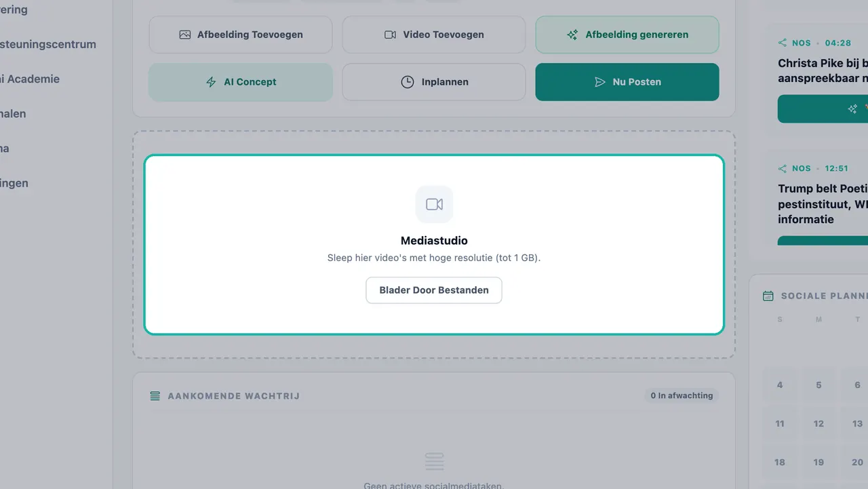Choose Video Toevoegen to add a video
868x489 pixels.
[434, 35]
